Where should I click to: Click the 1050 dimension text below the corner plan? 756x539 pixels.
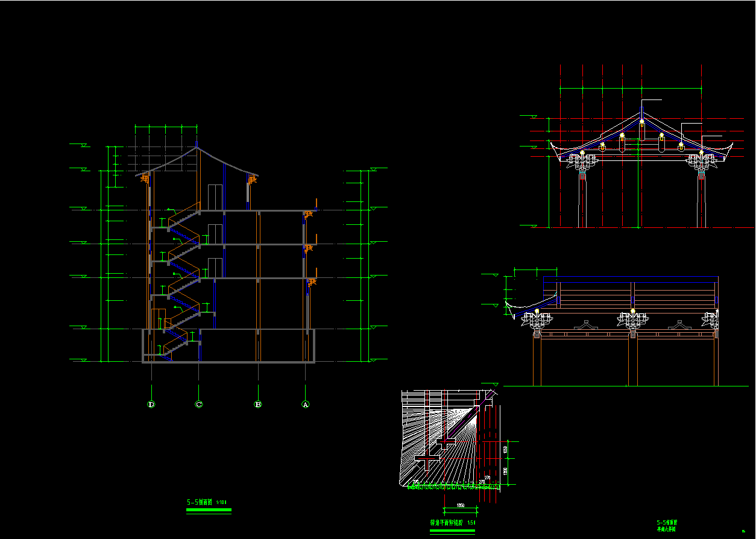461,505
